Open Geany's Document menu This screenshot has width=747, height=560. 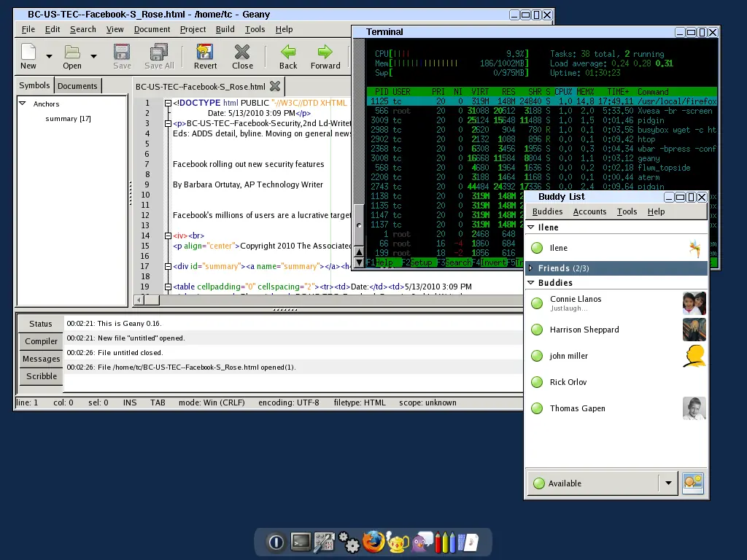click(x=152, y=29)
